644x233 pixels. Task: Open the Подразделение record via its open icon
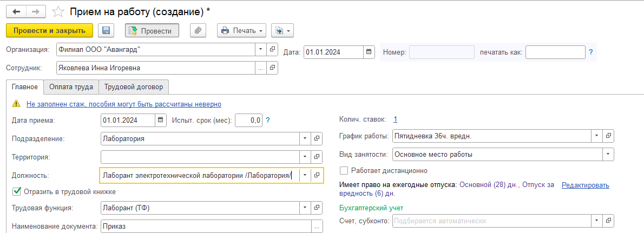click(x=317, y=138)
